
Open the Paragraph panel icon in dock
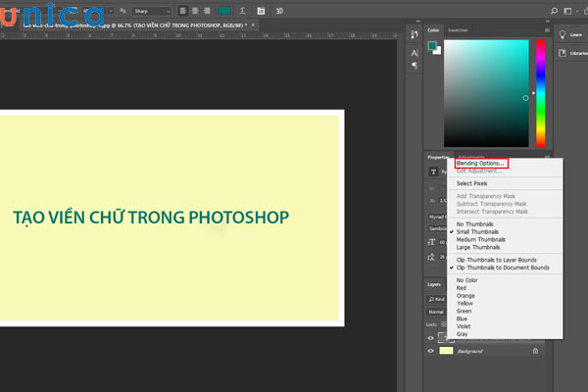(x=415, y=66)
